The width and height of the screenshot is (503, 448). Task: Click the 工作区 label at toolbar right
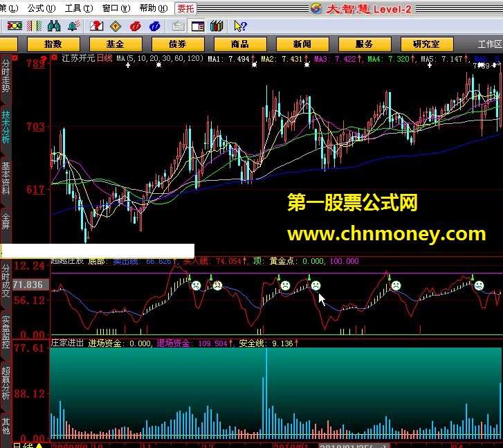(490, 44)
